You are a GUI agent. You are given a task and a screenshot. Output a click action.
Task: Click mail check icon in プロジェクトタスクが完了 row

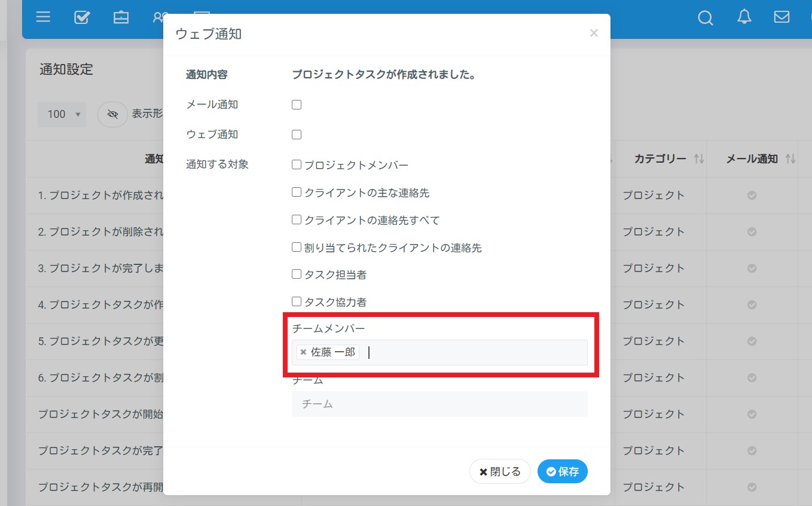point(752,450)
